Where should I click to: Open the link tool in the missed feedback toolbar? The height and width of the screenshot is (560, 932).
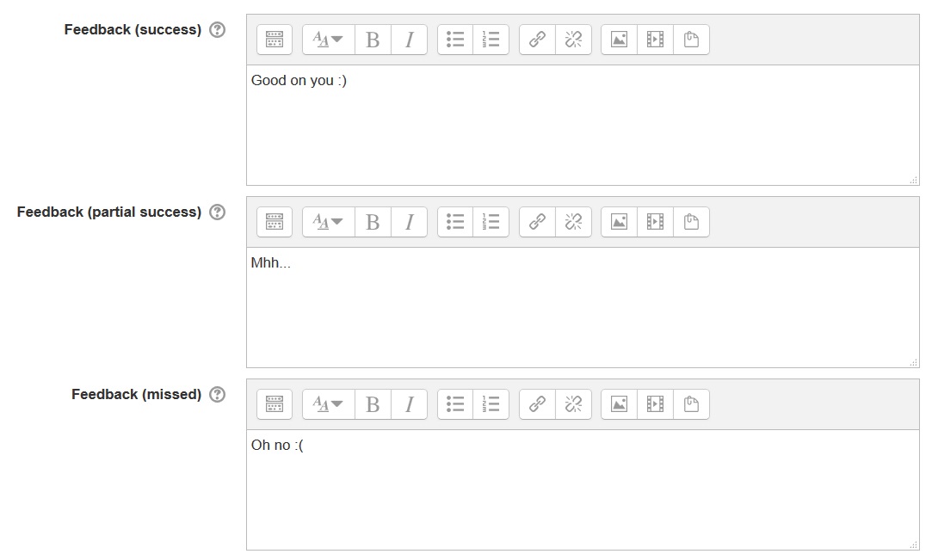[x=536, y=403]
